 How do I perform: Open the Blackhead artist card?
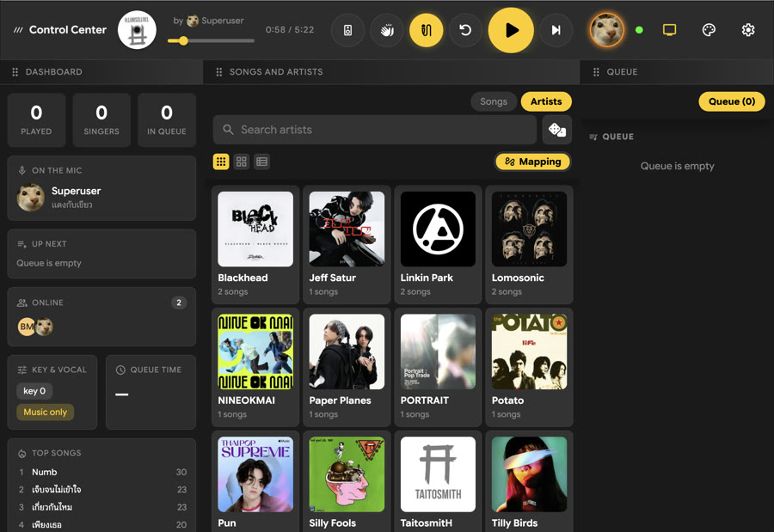click(x=255, y=245)
